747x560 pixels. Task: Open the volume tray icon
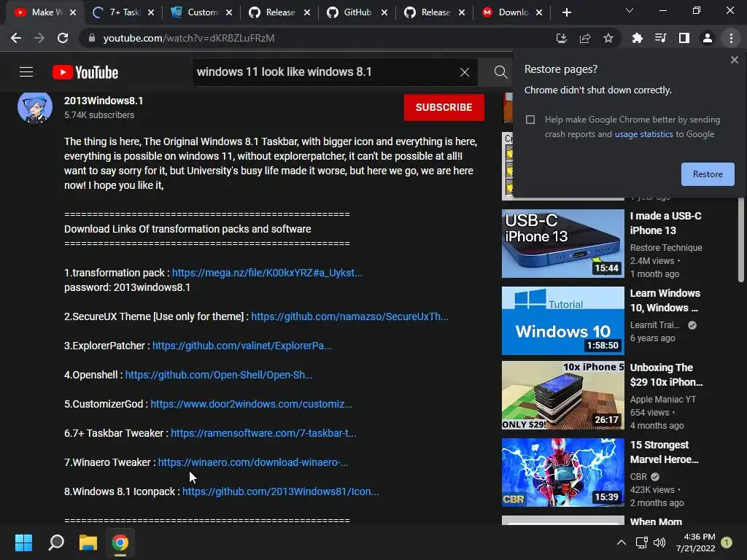click(x=659, y=542)
